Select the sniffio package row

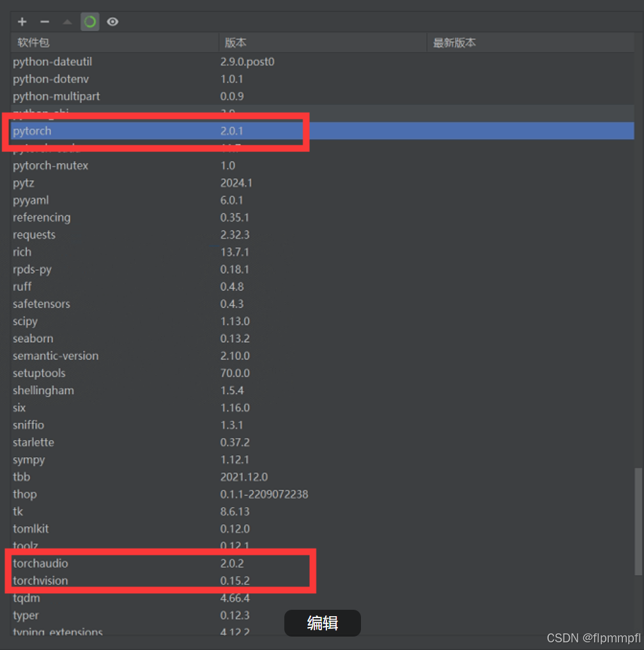coord(322,425)
